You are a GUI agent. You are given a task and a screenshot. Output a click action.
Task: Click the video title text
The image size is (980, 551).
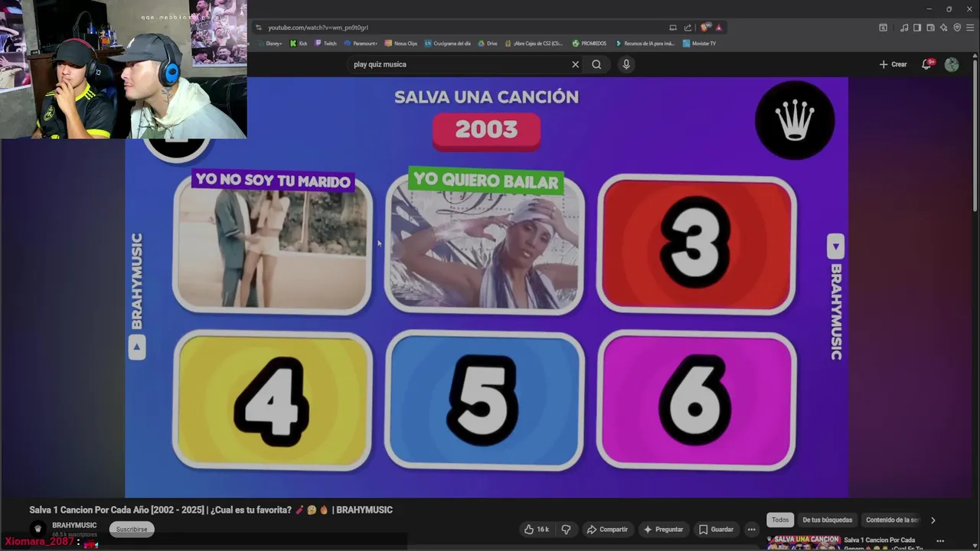211,510
